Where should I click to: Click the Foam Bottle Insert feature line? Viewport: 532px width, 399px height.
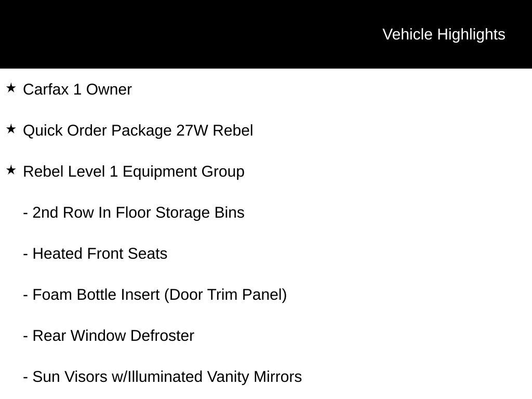pyautogui.click(x=159, y=295)
